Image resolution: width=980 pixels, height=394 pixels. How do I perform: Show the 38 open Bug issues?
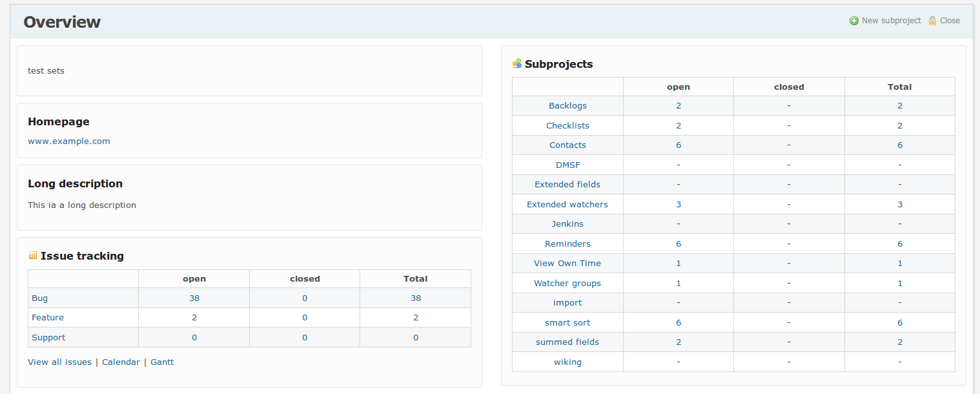point(194,298)
